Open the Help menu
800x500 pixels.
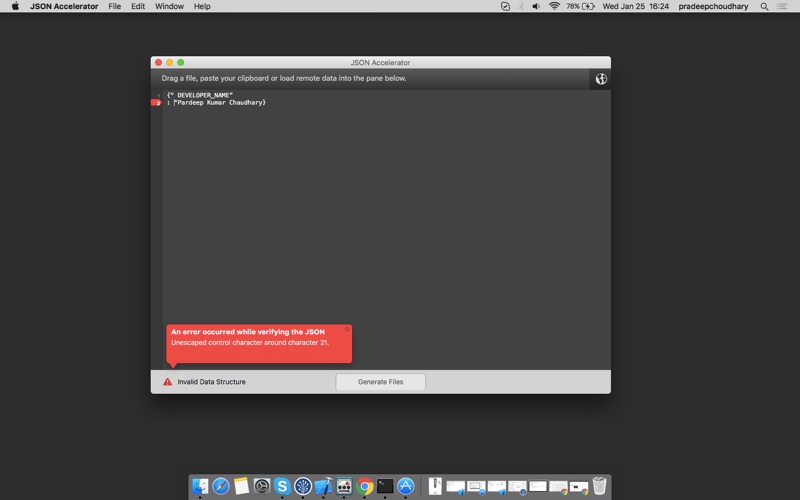tap(202, 6)
